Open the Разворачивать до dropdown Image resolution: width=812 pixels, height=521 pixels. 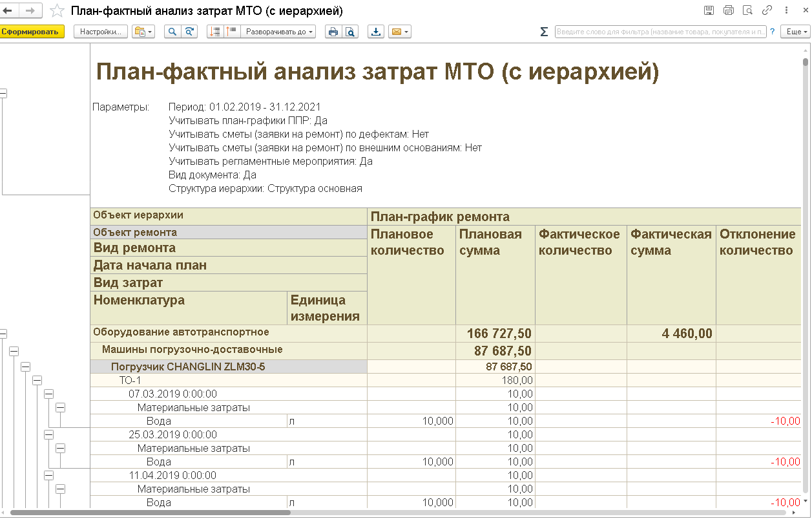coord(279,32)
